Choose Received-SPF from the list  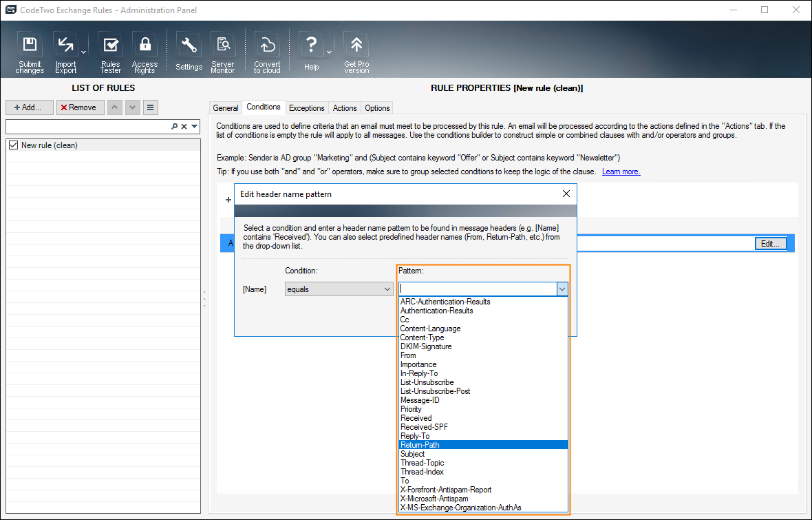click(x=484, y=427)
